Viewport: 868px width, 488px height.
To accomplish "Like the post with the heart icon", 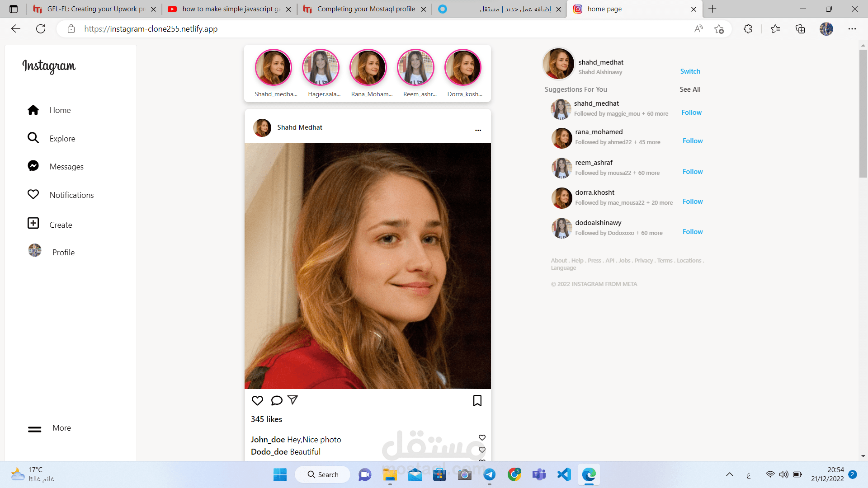I will 257,400.
